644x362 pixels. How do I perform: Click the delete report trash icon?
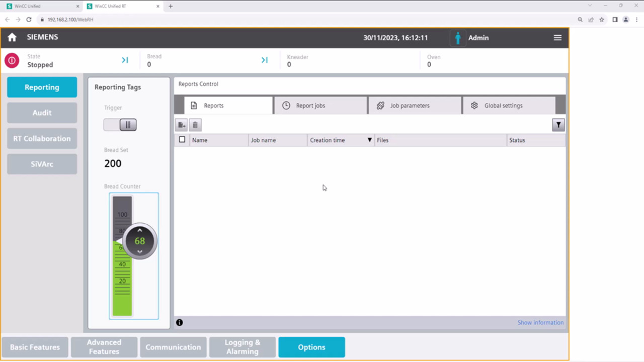[195, 125]
